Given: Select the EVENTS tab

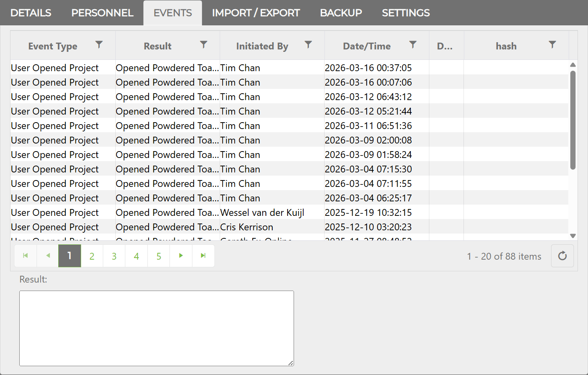Looking at the screenshot, I should pyautogui.click(x=173, y=13).
